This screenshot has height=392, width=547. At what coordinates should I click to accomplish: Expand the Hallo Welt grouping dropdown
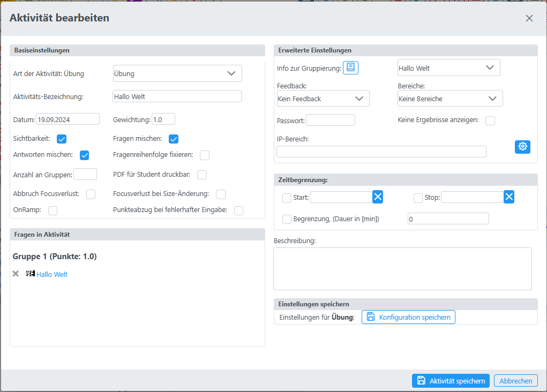448,68
